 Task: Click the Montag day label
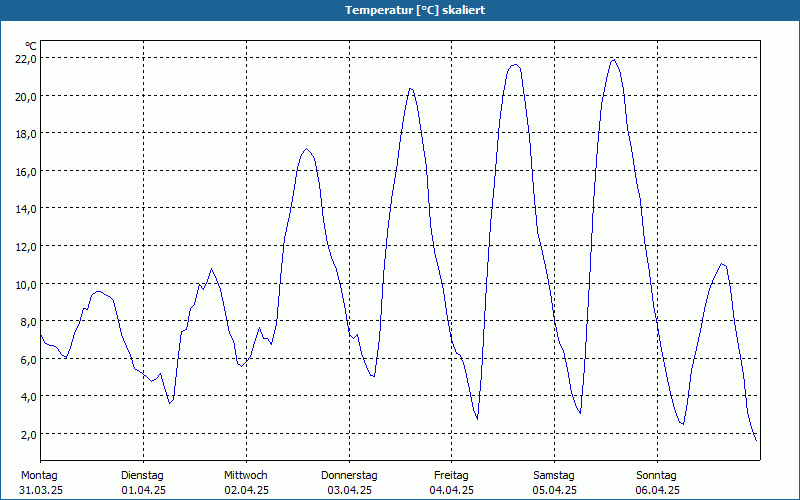[x=39, y=476]
